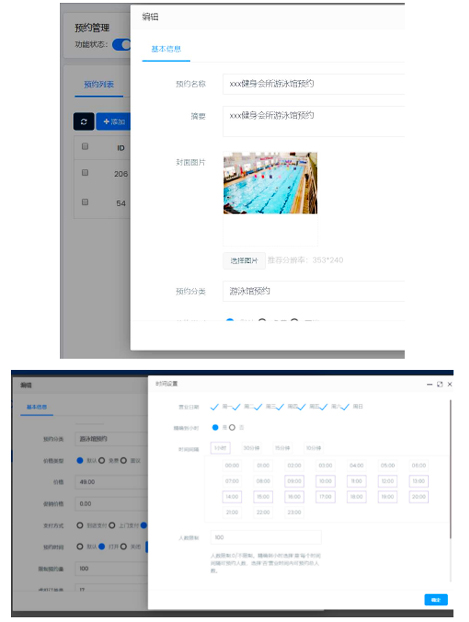Click the refresh icon in the booking list

84,121
